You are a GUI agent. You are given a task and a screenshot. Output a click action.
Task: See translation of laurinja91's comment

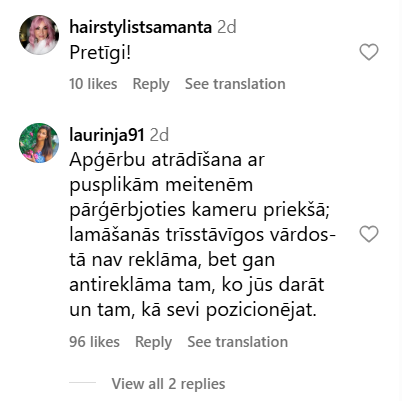[237, 342]
